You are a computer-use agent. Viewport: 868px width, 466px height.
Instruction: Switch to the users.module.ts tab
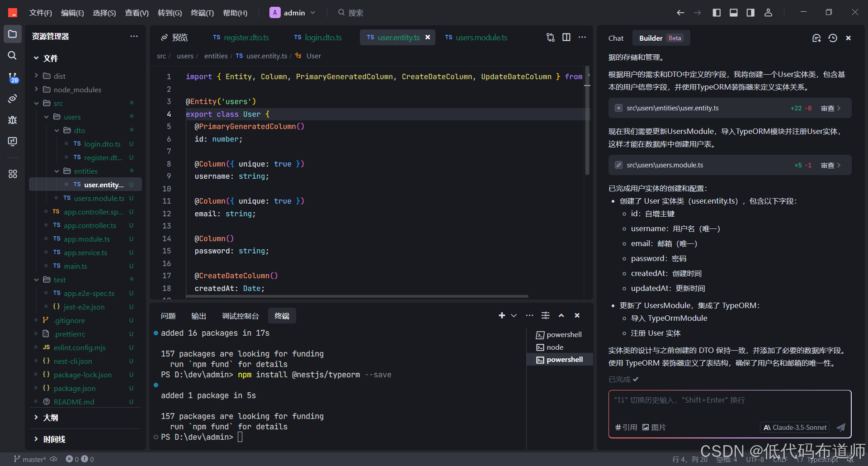tap(476, 37)
